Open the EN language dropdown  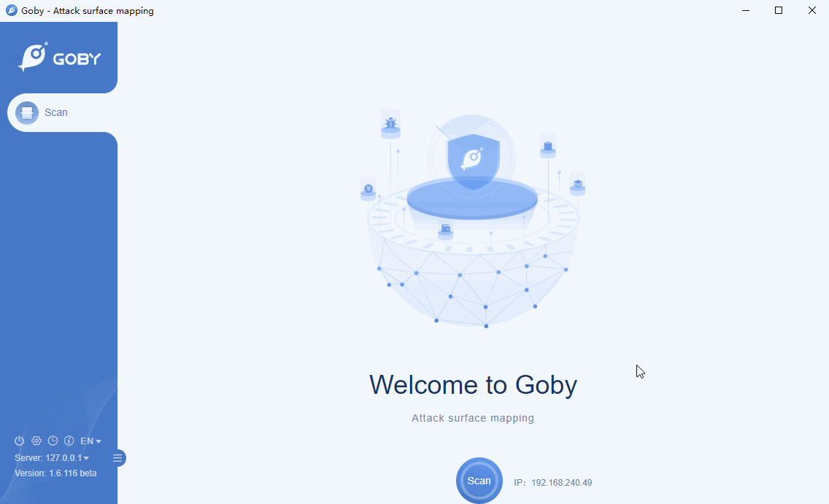(x=90, y=441)
